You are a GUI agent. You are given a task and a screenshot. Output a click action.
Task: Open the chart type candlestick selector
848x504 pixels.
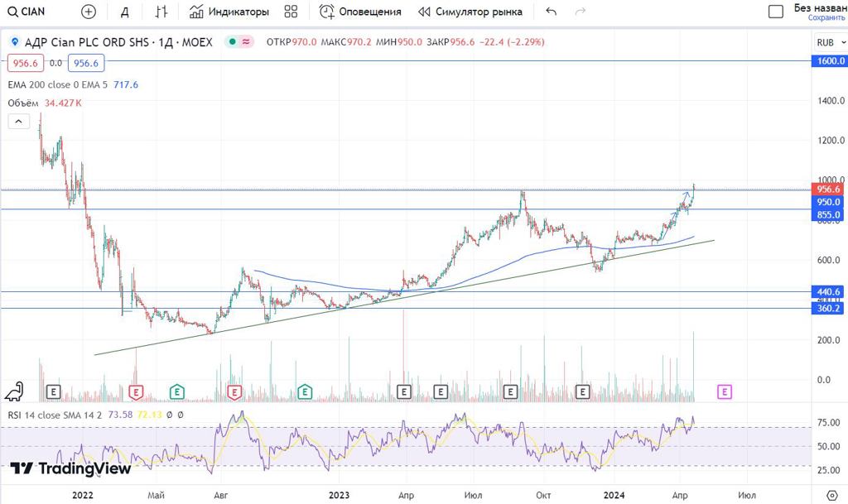[x=161, y=12]
